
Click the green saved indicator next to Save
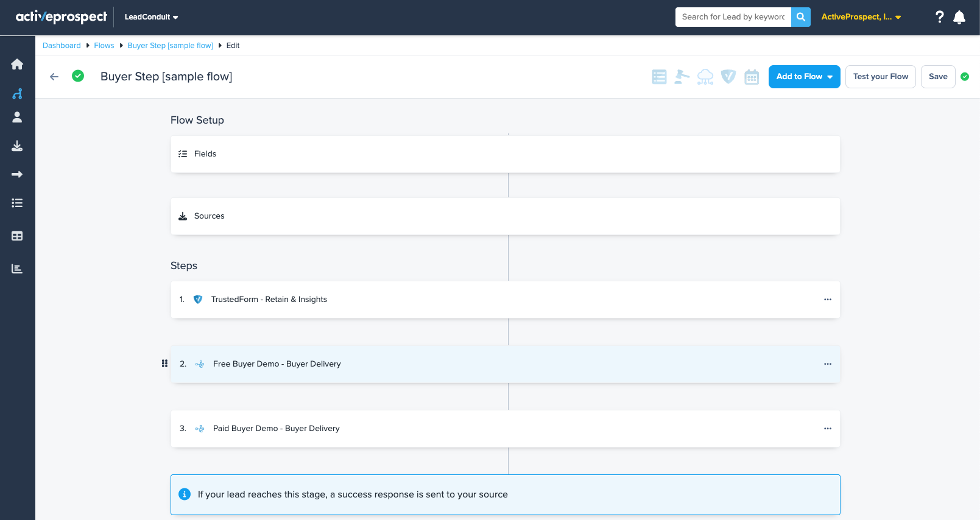[x=965, y=77]
